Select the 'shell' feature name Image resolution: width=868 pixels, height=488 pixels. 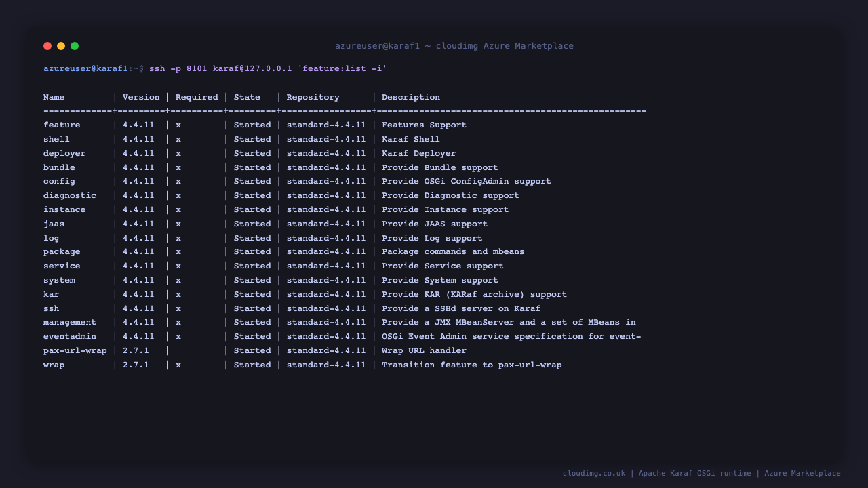(56, 139)
